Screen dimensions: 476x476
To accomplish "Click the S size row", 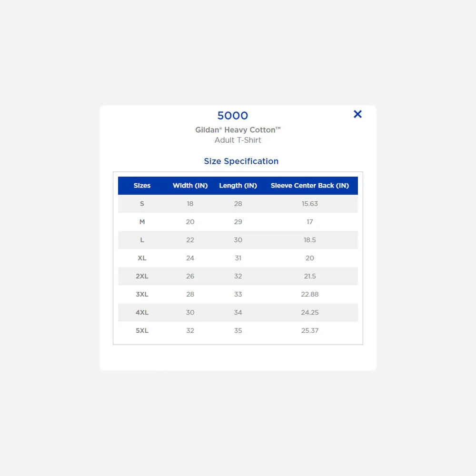I will click(x=142, y=204).
